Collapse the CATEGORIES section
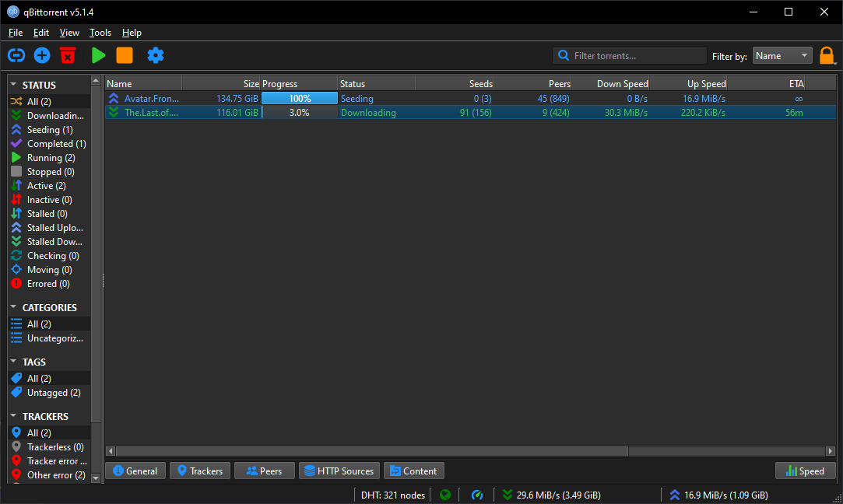 pyautogui.click(x=13, y=306)
